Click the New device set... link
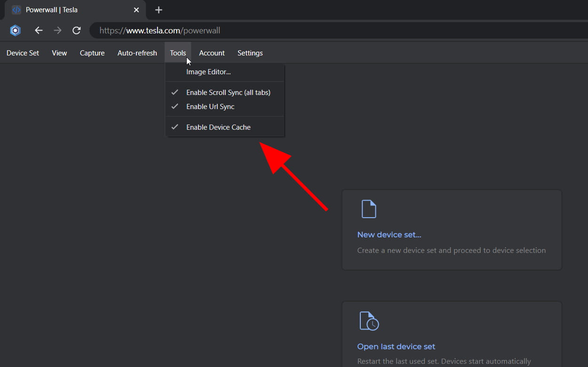 click(389, 234)
